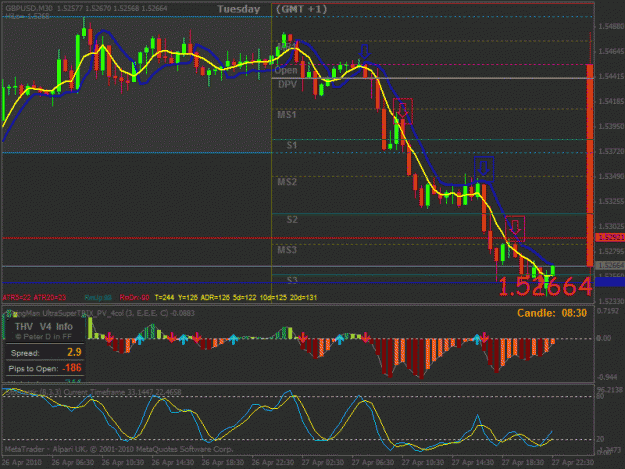Click the 1.54645 price axis value
Screen dimensions: 625x469
[x=611, y=51]
